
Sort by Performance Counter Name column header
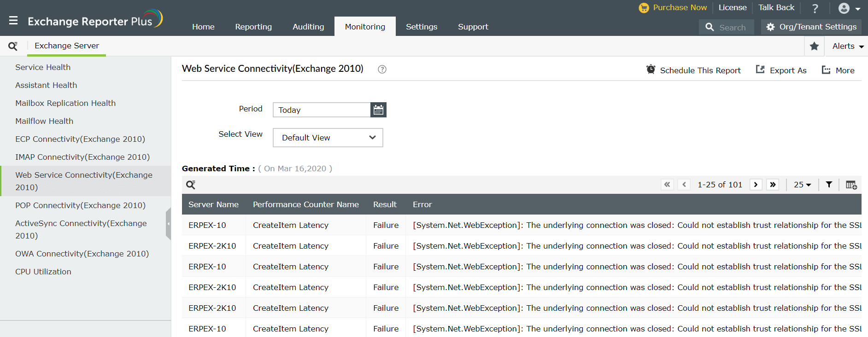click(x=306, y=204)
